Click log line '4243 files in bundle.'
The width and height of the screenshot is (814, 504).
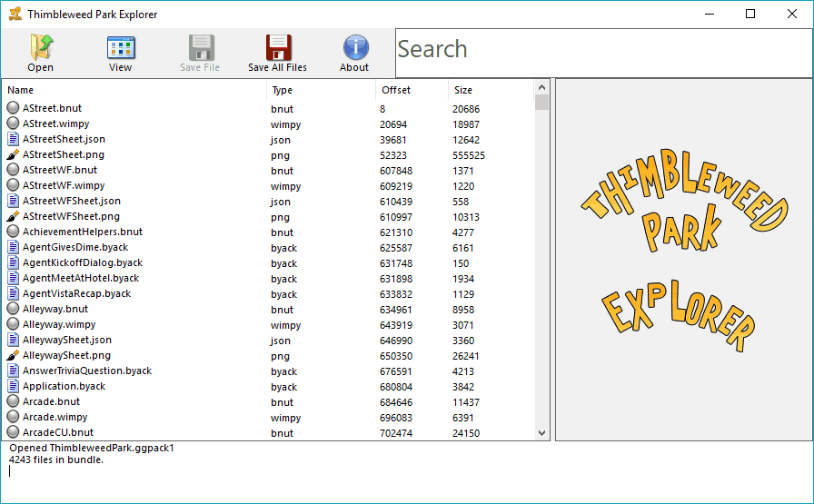[56, 460]
